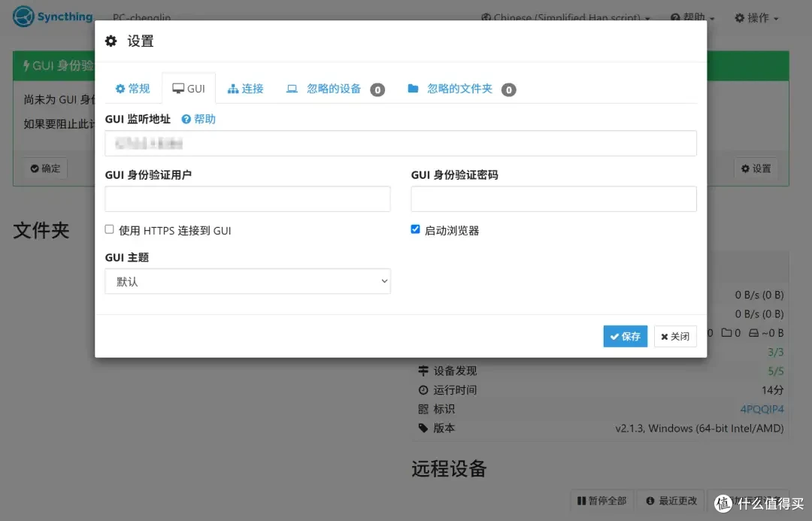Click the laptop icon on 忽略的设备 tab

pyautogui.click(x=292, y=89)
